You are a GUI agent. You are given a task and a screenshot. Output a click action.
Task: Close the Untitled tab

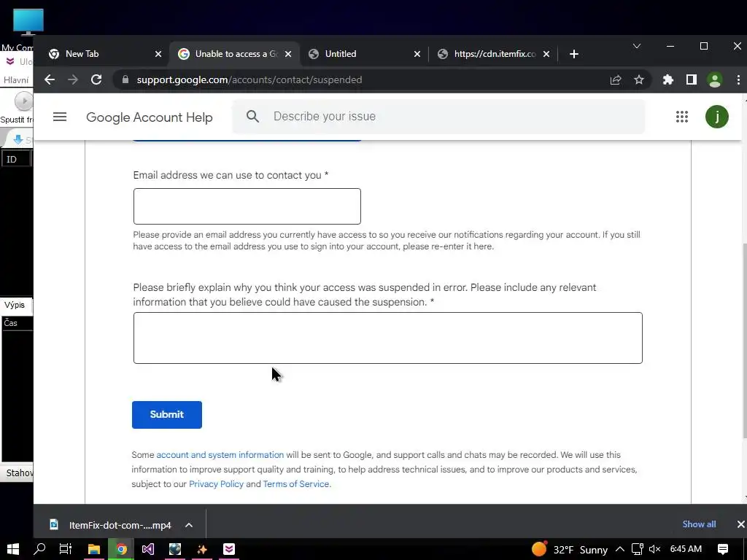click(417, 54)
